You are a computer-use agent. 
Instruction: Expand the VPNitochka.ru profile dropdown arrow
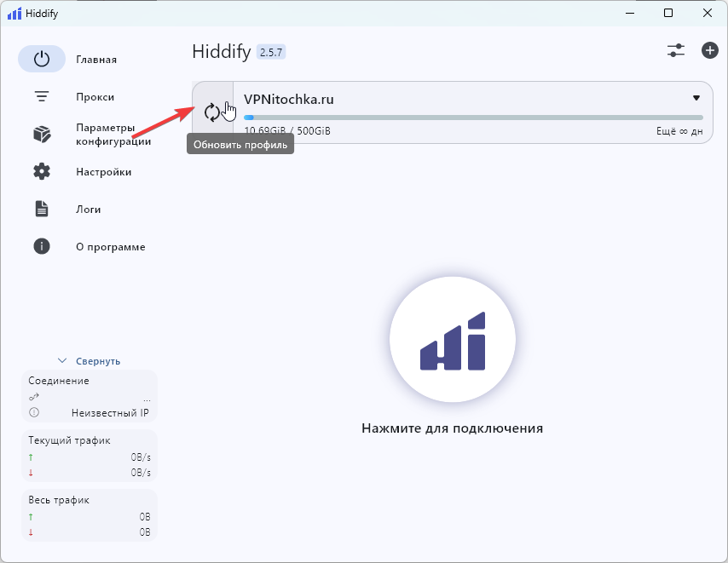pos(696,98)
